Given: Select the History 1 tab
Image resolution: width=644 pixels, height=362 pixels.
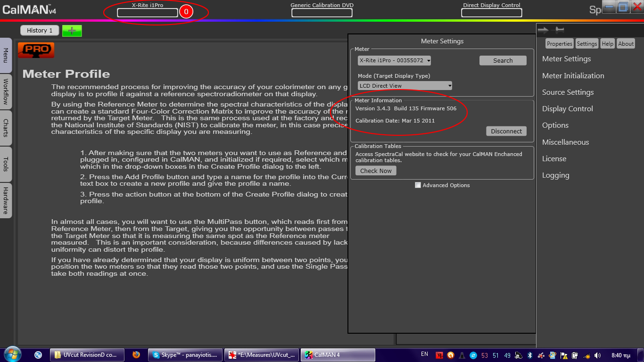Looking at the screenshot, I should tap(40, 30).
